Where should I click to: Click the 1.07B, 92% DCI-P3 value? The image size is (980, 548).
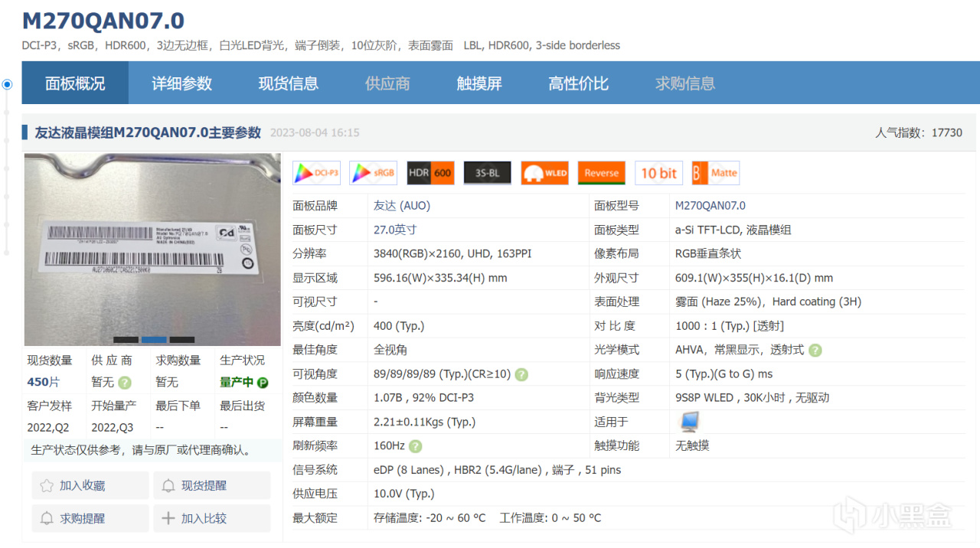(423, 398)
